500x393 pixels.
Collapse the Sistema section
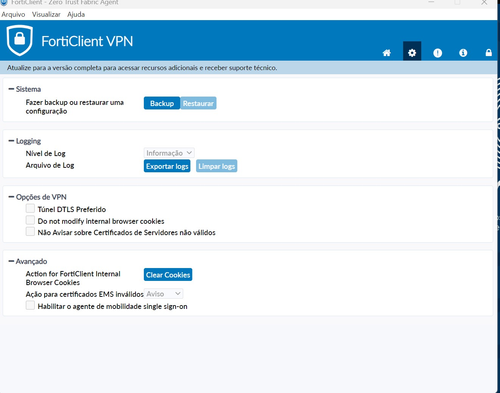(11, 89)
